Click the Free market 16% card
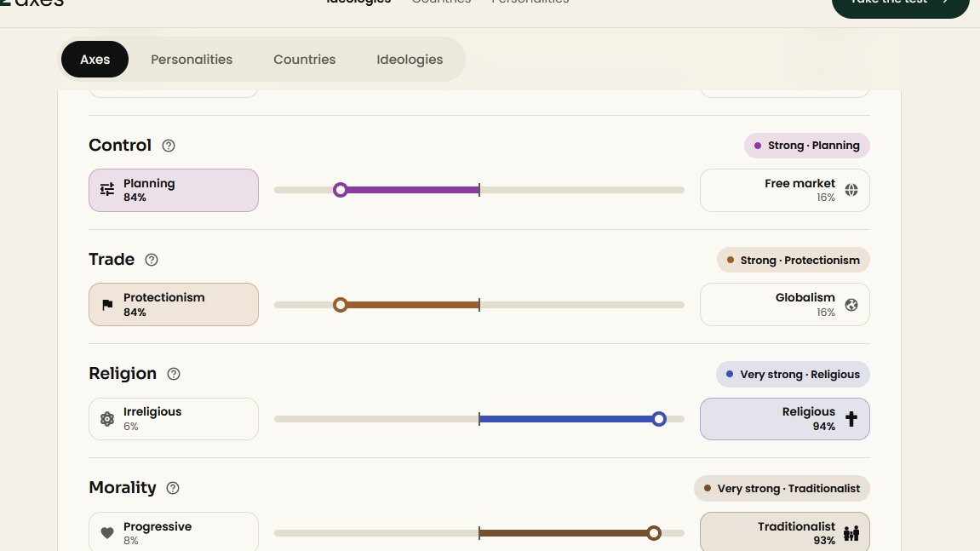 click(784, 190)
